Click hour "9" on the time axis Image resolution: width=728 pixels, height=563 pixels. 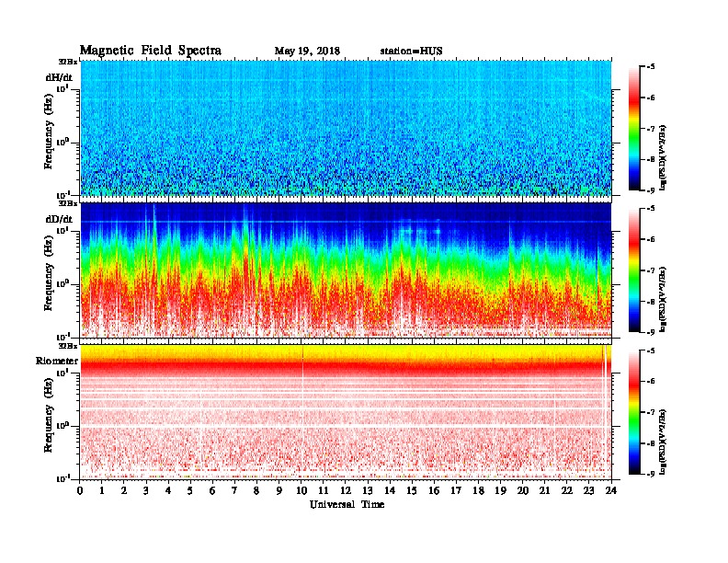(279, 490)
